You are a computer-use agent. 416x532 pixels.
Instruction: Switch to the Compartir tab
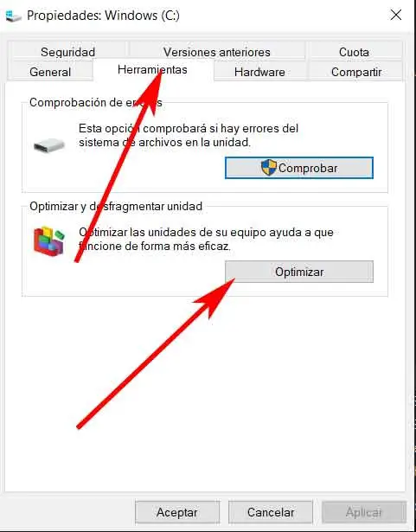click(x=356, y=72)
